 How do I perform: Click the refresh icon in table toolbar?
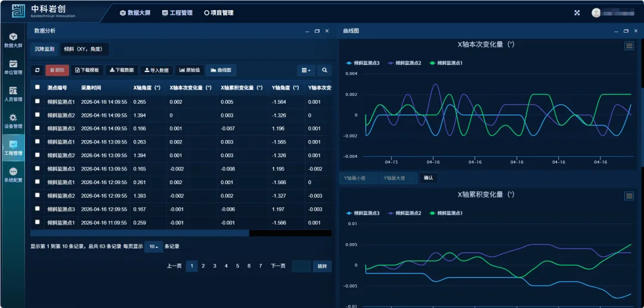(x=37, y=70)
